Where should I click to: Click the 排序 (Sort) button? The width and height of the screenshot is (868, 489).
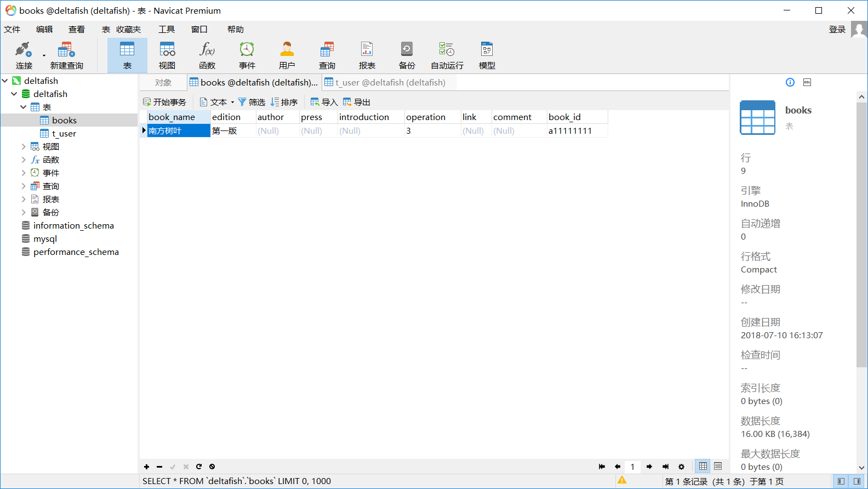click(284, 102)
